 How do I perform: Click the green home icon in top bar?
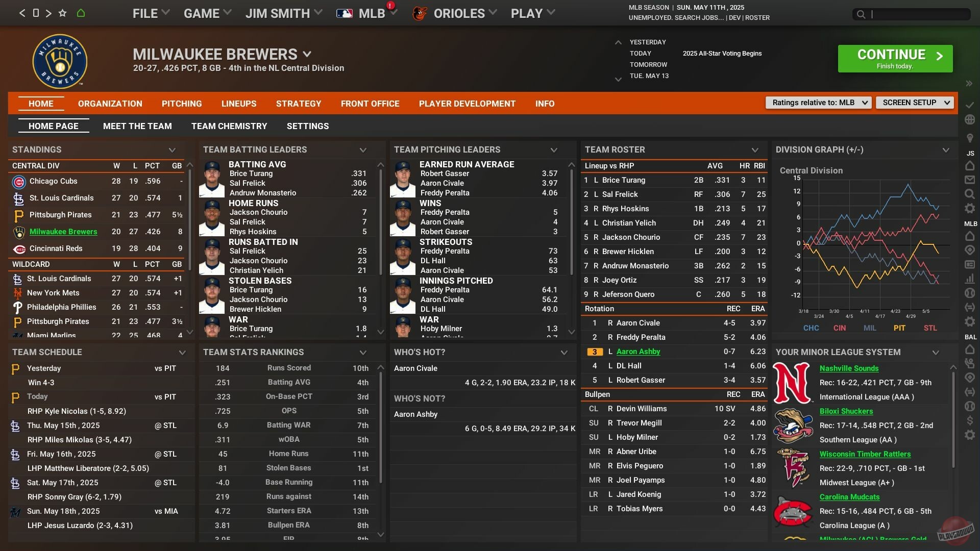(x=81, y=13)
